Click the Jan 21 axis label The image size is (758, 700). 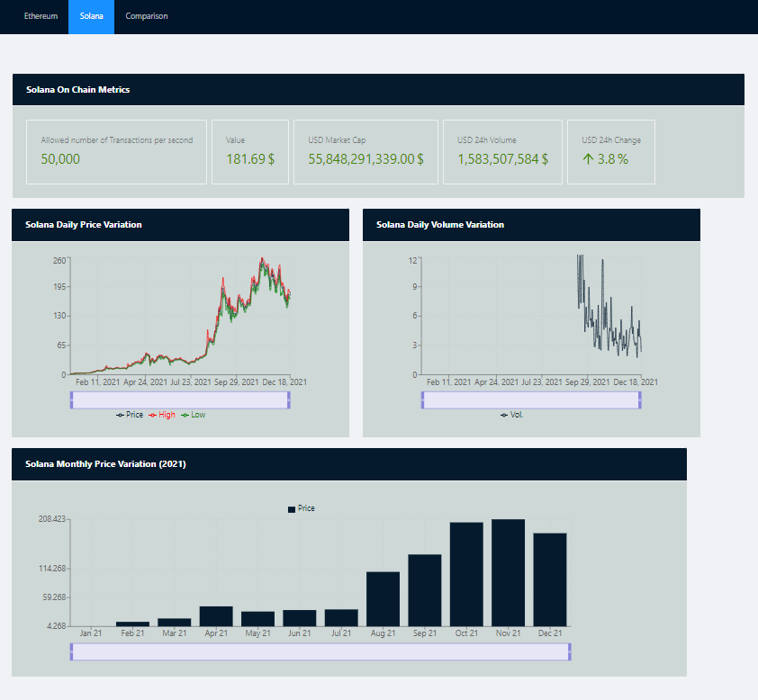[91, 633]
